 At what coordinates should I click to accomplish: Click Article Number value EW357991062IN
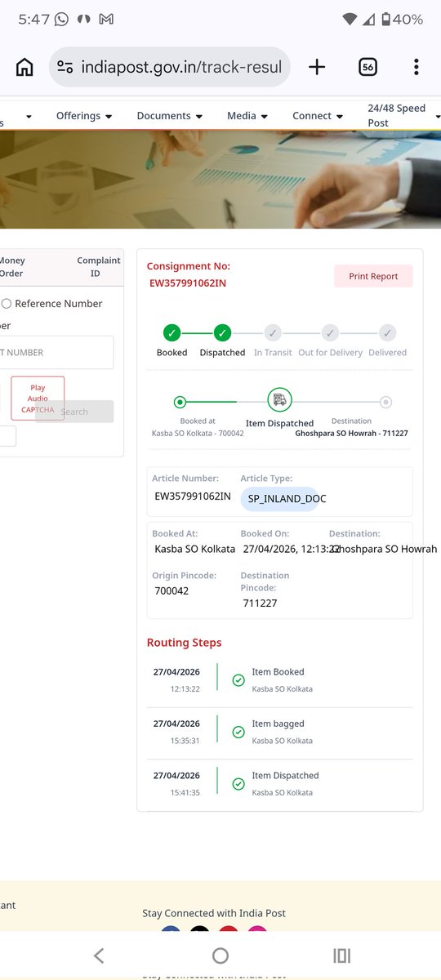(193, 496)
